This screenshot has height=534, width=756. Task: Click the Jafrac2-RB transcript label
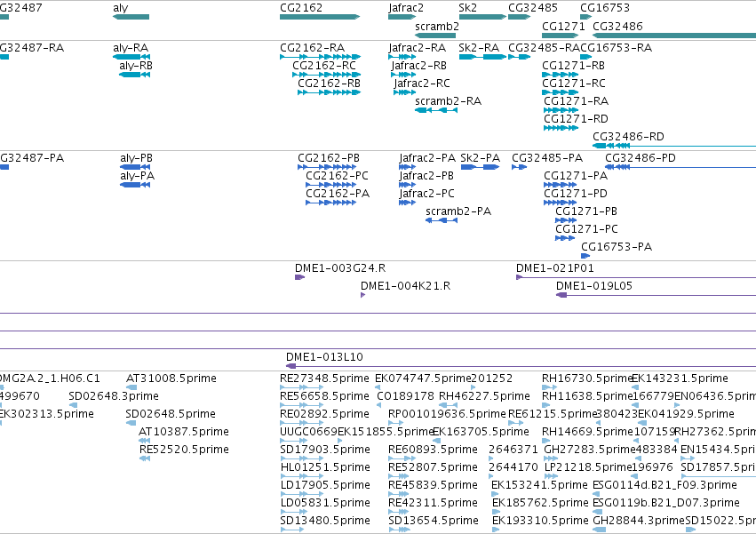[419, 66]
